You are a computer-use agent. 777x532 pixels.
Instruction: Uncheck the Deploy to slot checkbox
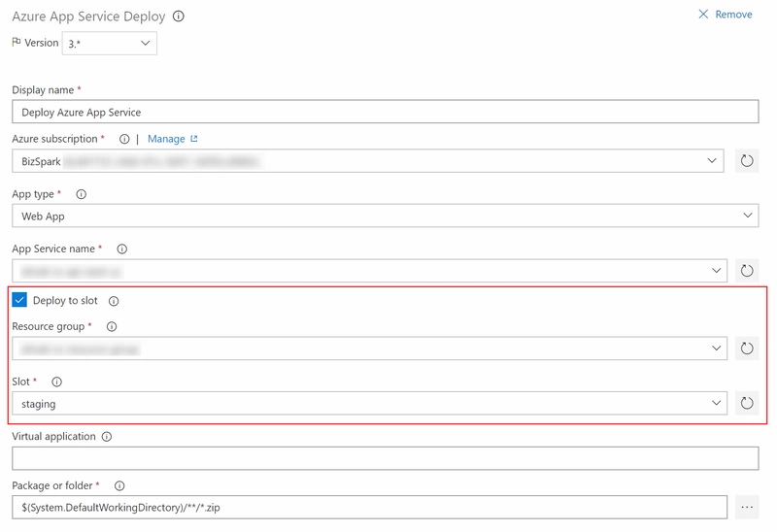coord(19,300)
